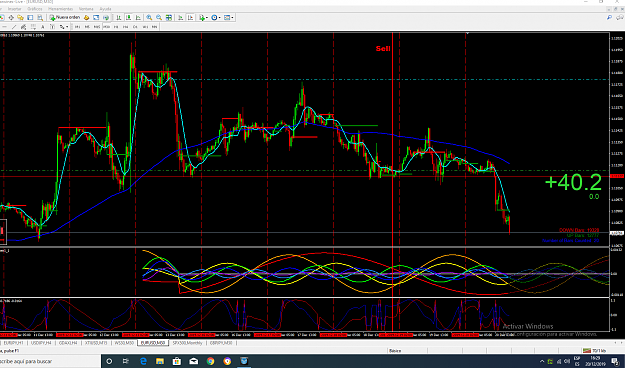Open the arrows objects dropdown
This screenshot has width=625, height=368.
tap(64, 27)
